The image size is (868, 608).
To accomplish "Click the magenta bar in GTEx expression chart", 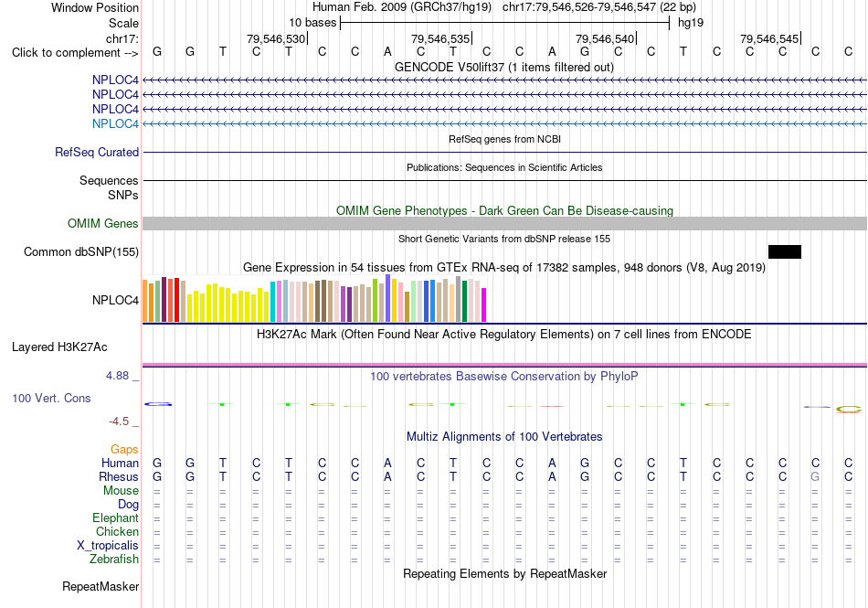I will tap(484, 304).
